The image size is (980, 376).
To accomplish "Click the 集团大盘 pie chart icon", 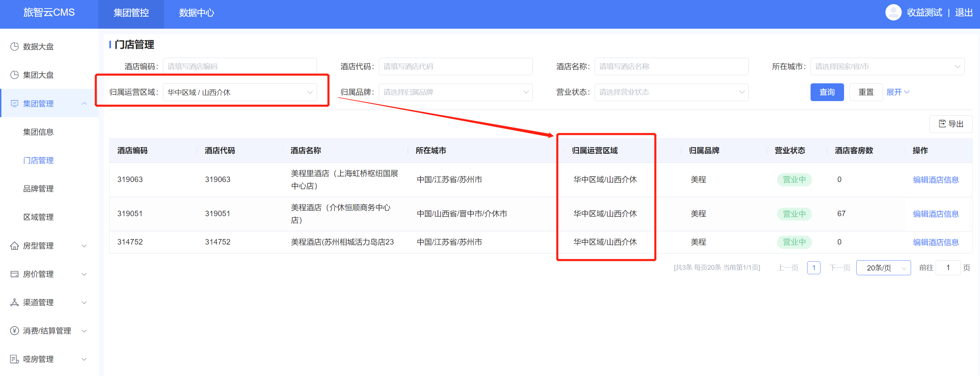I will point(14,74).
